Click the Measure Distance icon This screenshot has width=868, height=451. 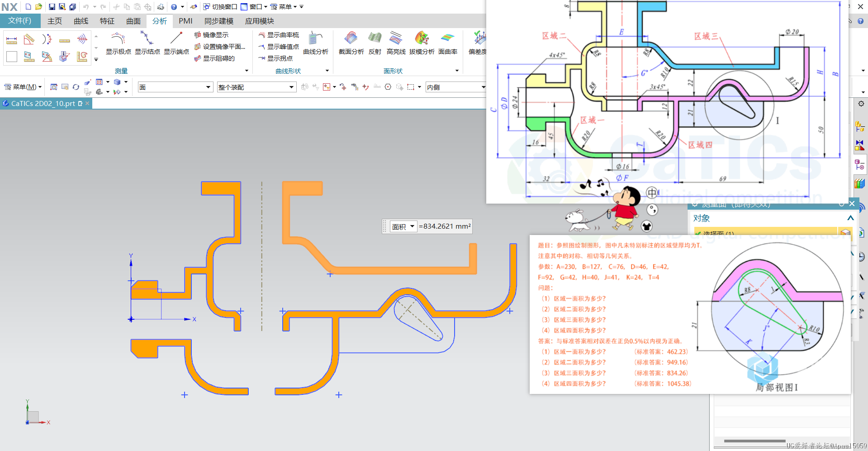pyautogui.click(x=12, y=40)
